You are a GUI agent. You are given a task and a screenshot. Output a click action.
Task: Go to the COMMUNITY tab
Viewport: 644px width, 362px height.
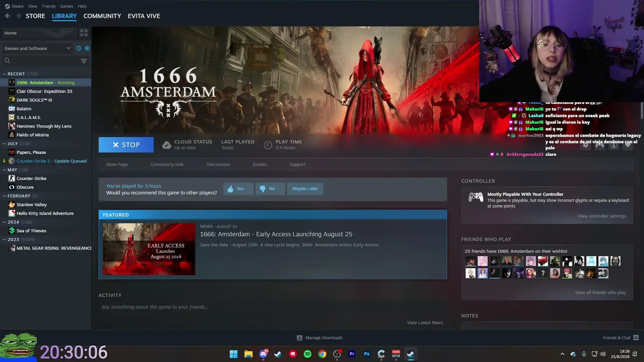pyautogui.click(x=102, y=16)
